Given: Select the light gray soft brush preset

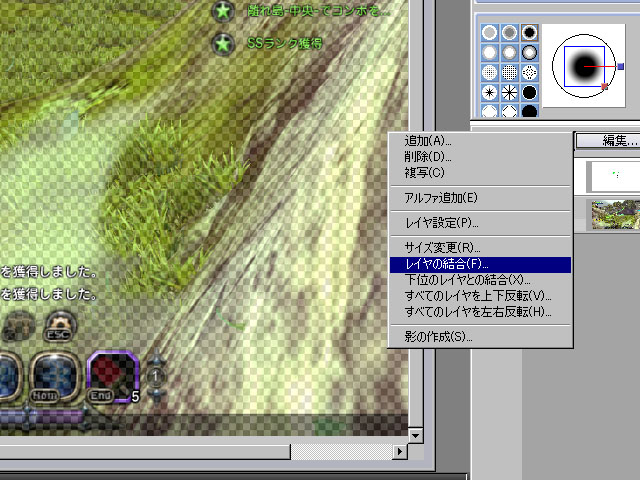Looking at the screenshot, I should (x=489, y=32).
